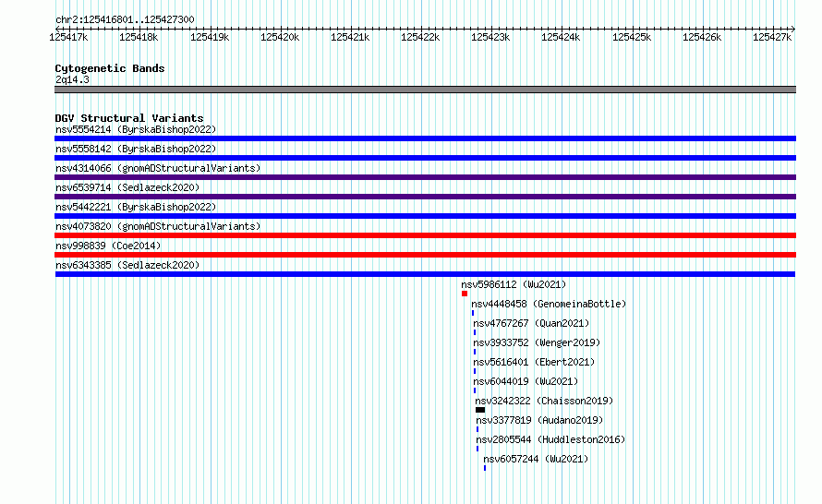Image resolution: width=822 pixels, height=504 pixels.
Task: Click nsv5442221 (ByrskaBishop2022) label
Action: click(x=136, y=207)
